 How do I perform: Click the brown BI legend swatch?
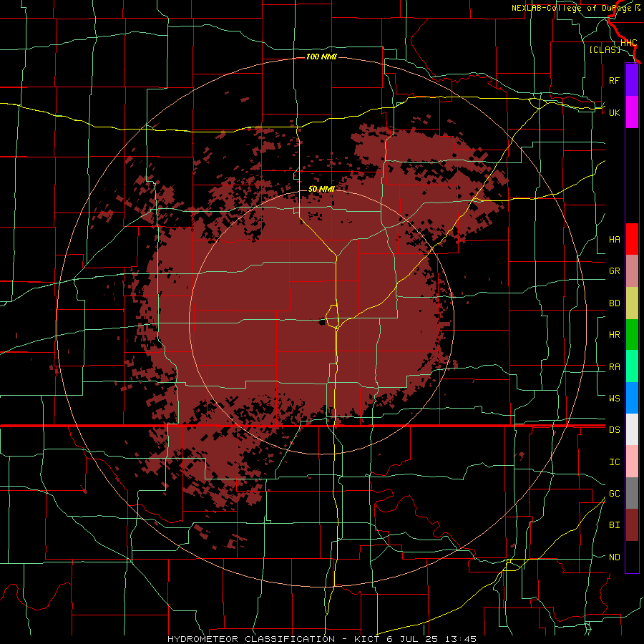(632, 525)
